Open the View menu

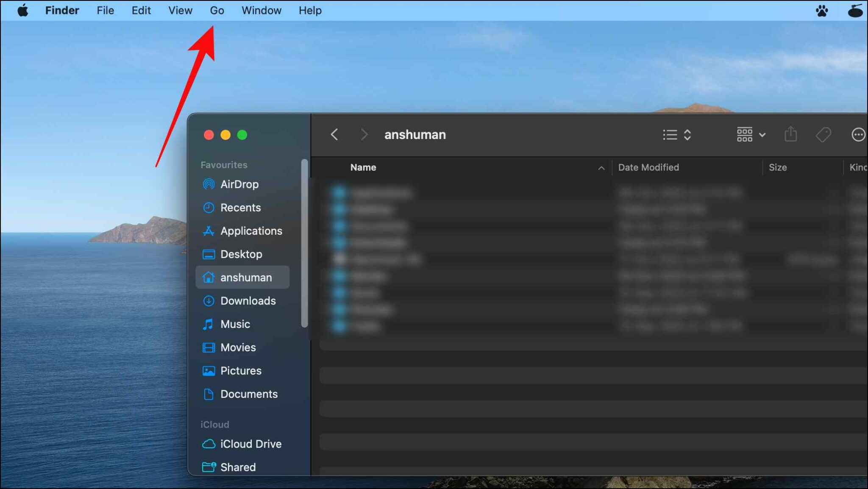[x=180, y=10]
